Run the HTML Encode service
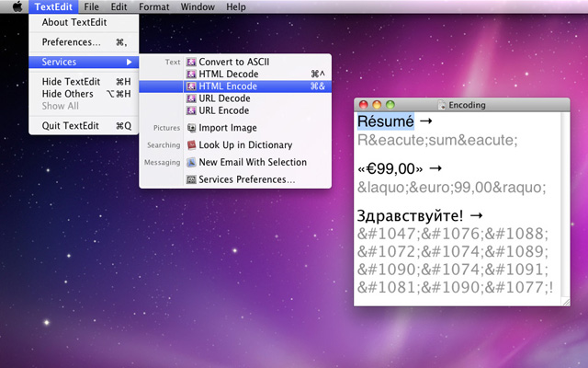This screenshot has width=588, height=368. pos(235,86)
